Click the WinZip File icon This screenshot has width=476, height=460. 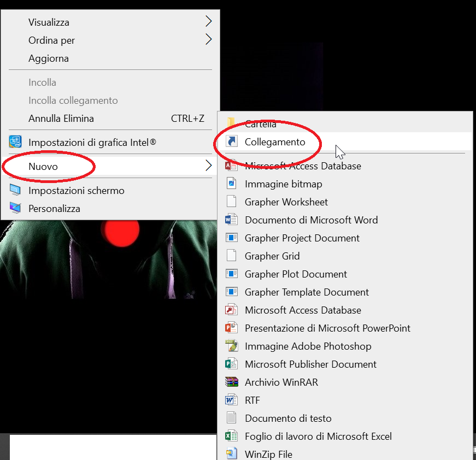click(231, 453)
